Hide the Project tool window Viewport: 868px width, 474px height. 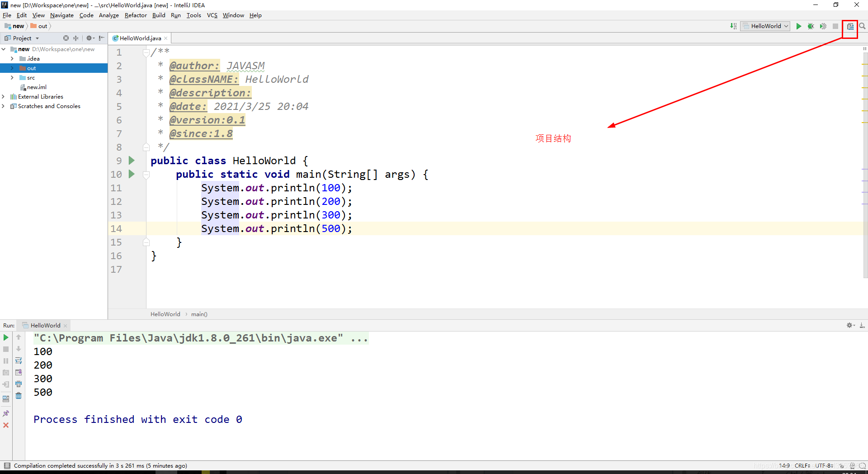(101, 38)
